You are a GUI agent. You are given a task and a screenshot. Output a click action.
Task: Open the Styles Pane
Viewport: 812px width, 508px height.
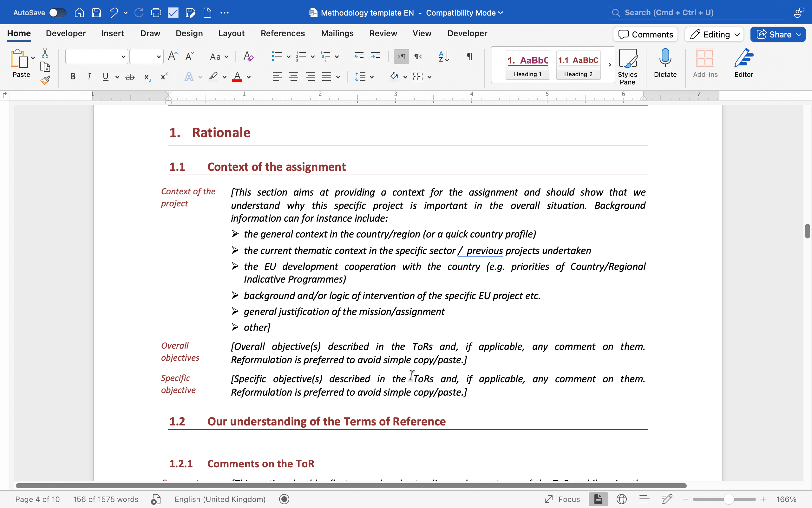[x=627, y=67]
